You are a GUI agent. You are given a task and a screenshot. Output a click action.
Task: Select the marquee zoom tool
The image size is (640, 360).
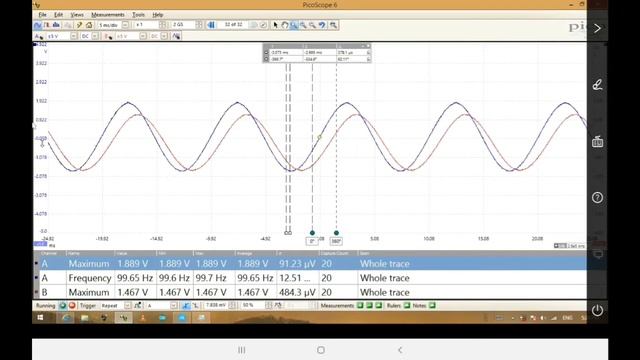click(x=294, y=25)
